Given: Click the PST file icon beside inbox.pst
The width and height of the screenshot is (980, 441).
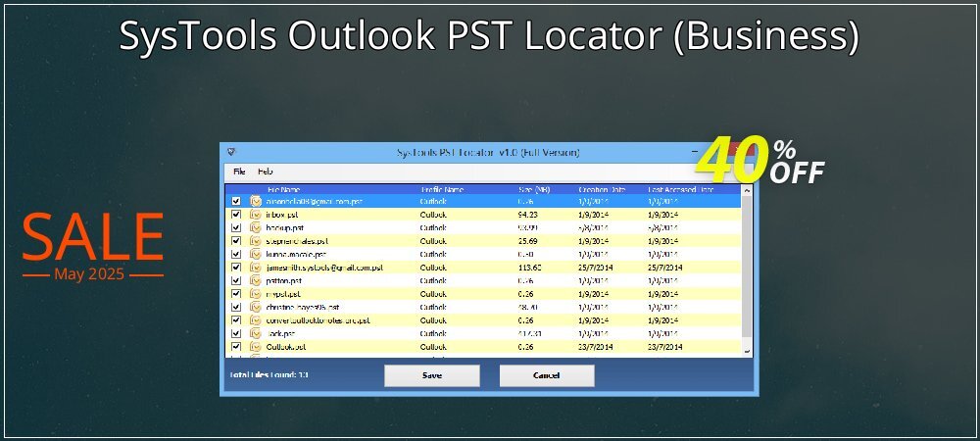Looking at the screenshot, I should pos(255,215).
